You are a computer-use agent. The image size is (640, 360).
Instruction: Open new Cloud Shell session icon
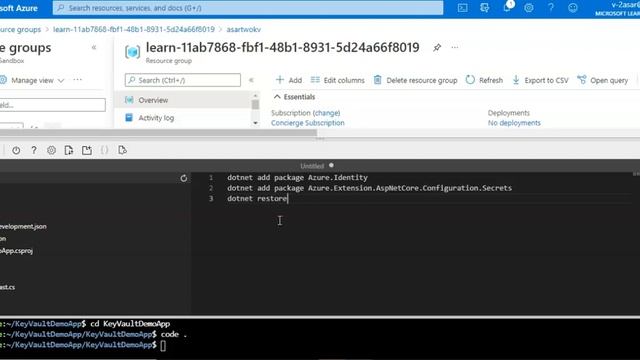[87, 150]
